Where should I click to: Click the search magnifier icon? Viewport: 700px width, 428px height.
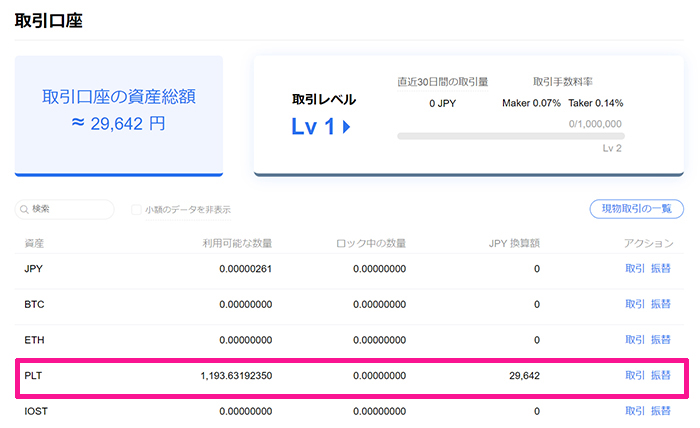(x=25, y=209)
